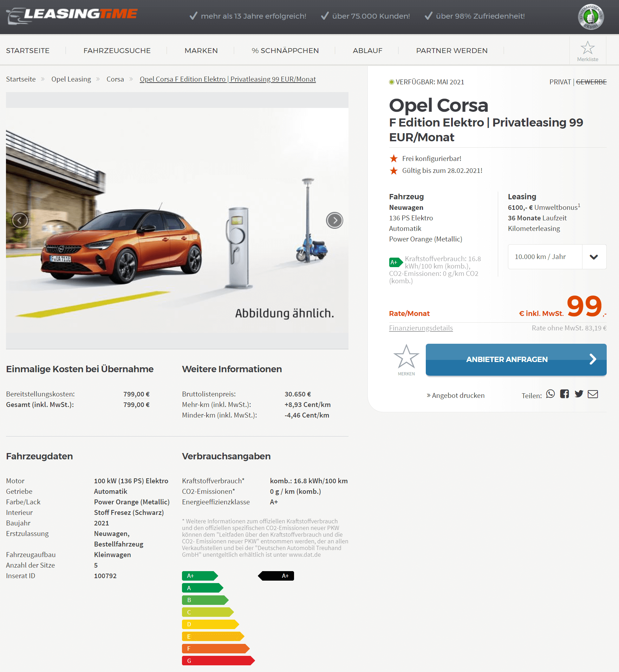Click the D yellow efficiency bar
This screenshot has width=619, height=672.
pyautogui.click(x=210, y=624)
